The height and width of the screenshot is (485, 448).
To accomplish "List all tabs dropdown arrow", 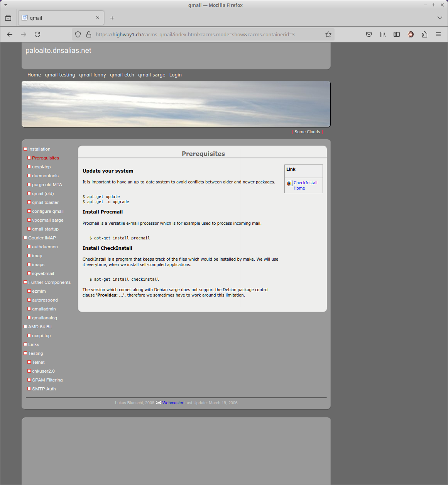I will 440,18.
